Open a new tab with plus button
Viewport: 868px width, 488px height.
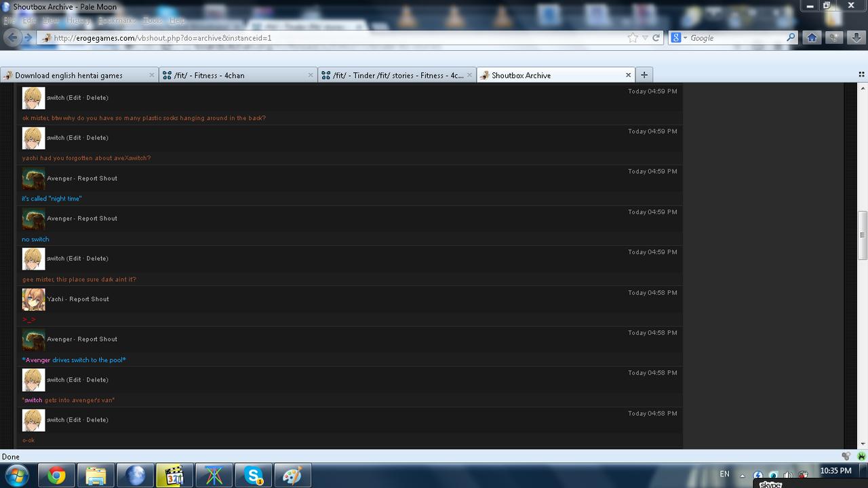click(x=644, y=75)
